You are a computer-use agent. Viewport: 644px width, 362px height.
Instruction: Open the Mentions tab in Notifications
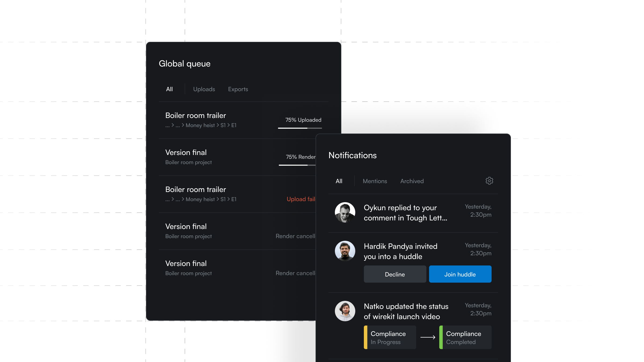375,181
